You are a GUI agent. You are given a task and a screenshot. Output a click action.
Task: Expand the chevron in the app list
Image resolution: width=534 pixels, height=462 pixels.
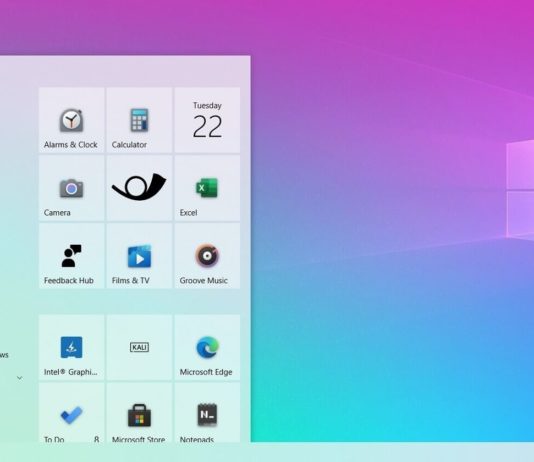click(x=20, y=378)
